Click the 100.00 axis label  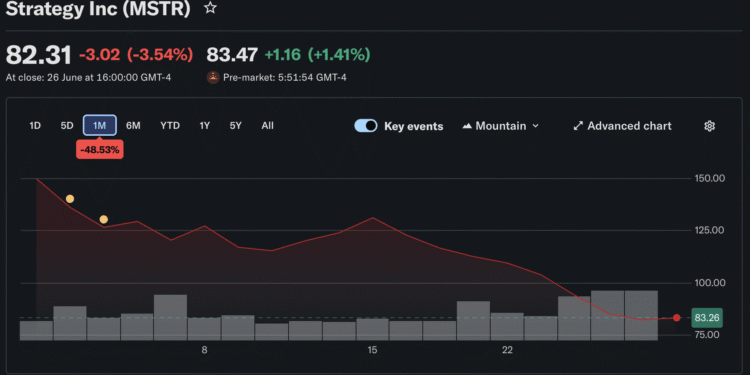(x=709, y=283)
